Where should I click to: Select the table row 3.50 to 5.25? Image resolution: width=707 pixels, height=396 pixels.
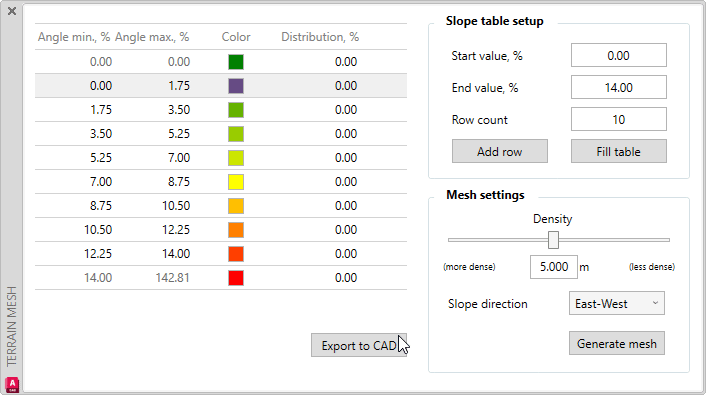221,134
